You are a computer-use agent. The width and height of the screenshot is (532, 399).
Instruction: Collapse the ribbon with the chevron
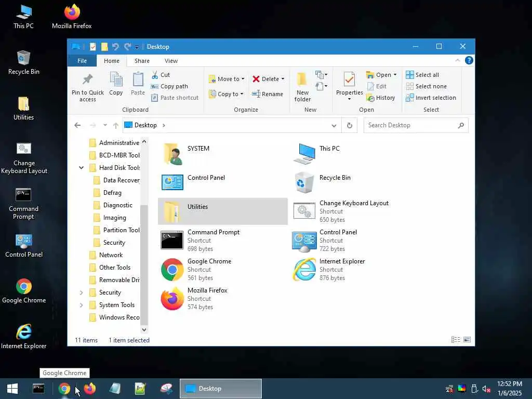point(457,60)
